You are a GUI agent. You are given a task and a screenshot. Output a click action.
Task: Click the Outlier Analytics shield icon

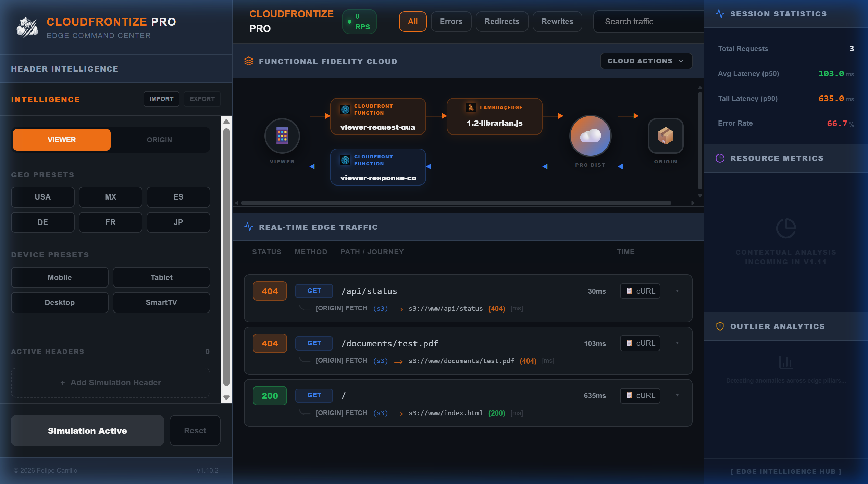(x=720, y=326)
